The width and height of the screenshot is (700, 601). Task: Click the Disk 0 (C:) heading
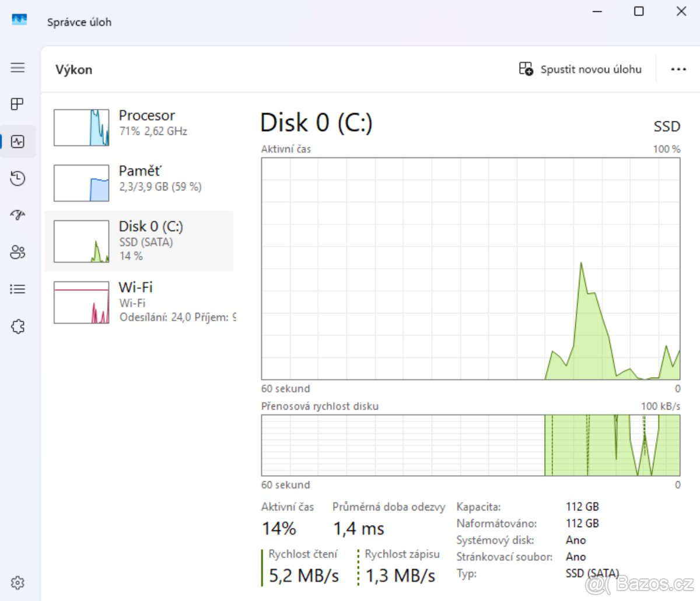click(316, 122)
